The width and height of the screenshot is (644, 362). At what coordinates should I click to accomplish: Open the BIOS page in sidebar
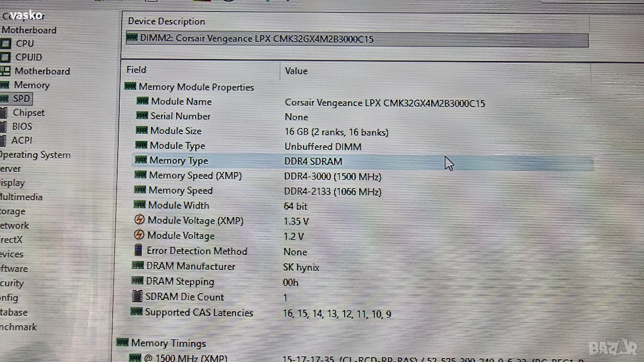click(x=22, y=127)
